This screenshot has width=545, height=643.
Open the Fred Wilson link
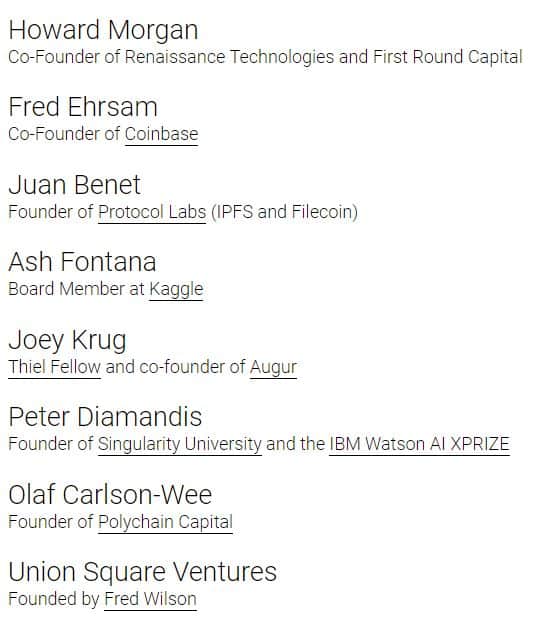click(150, 599)
